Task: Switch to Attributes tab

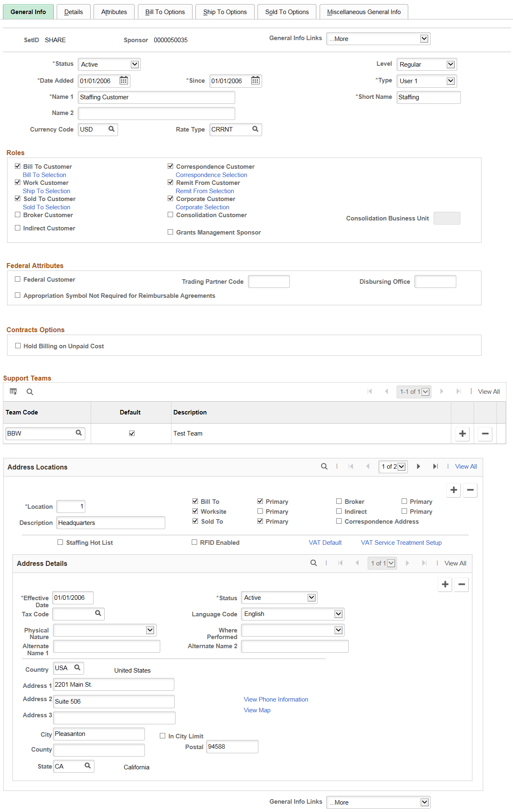Action: pyautogui.click(x=114, y=12)
